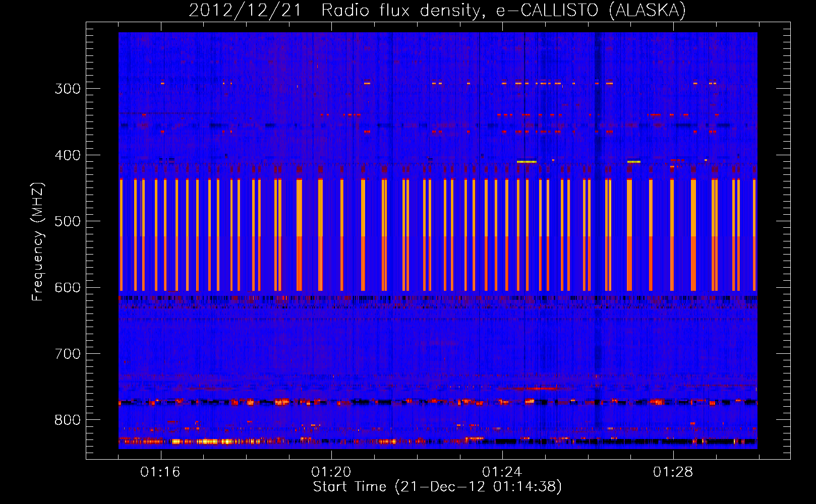This screenshot has width=816, height=504.
Task: Click the 01:28 time tick label
Action: click(x=673, y=472)
